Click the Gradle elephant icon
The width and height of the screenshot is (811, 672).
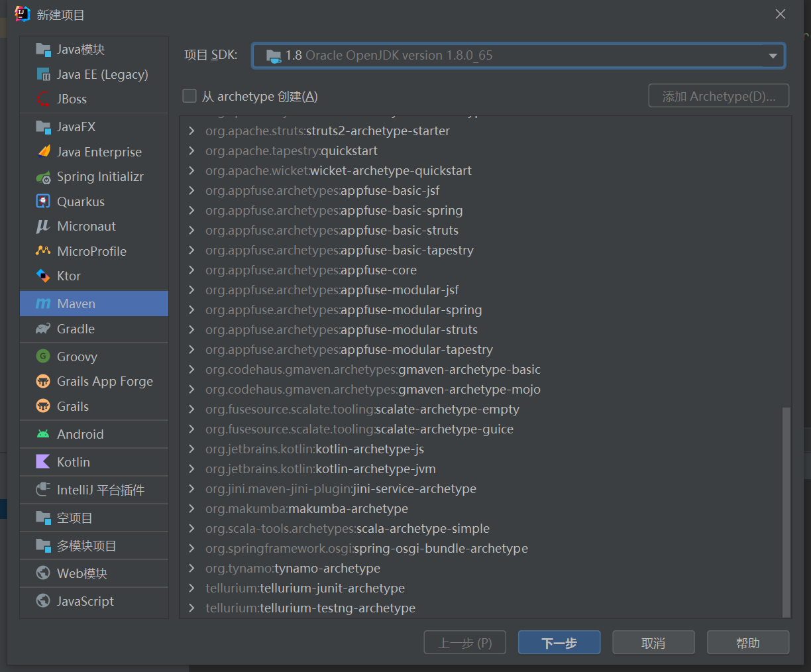point(43,329)
